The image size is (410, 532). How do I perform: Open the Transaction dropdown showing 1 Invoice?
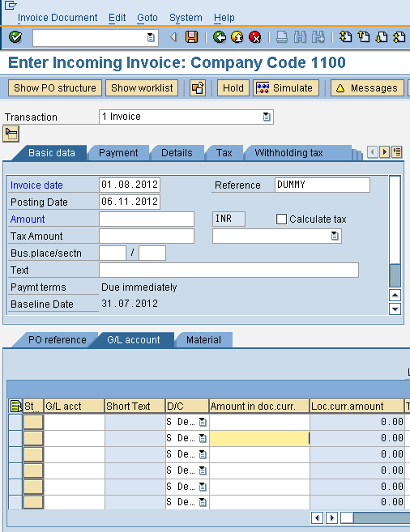click(x=267, y=117)
